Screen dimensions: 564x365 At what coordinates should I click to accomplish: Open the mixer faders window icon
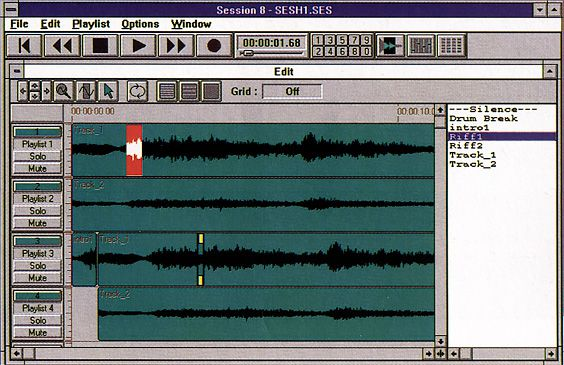pyautogui.click(x=421, y=46)
